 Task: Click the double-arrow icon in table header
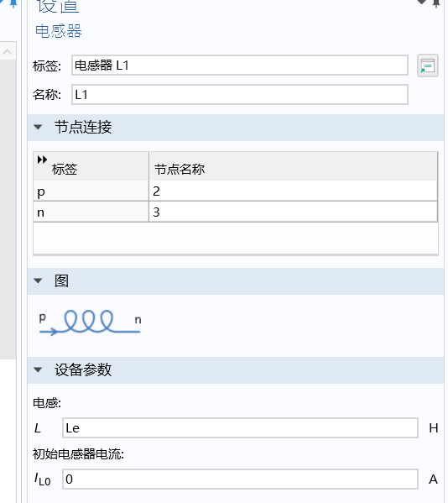click(x=42, y=160)
